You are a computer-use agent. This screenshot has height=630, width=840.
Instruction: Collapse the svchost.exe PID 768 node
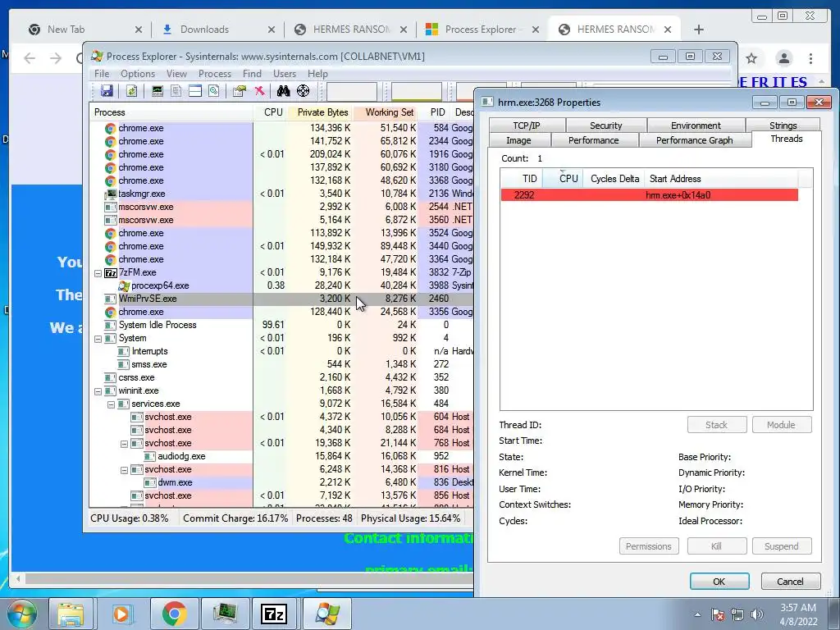click(x=124, y=444)
